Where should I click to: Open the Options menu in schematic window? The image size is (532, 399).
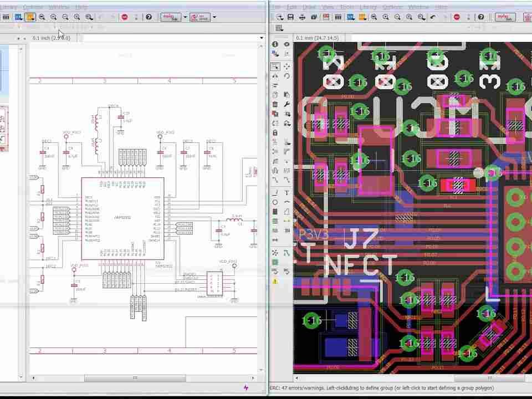click(33, 7)
